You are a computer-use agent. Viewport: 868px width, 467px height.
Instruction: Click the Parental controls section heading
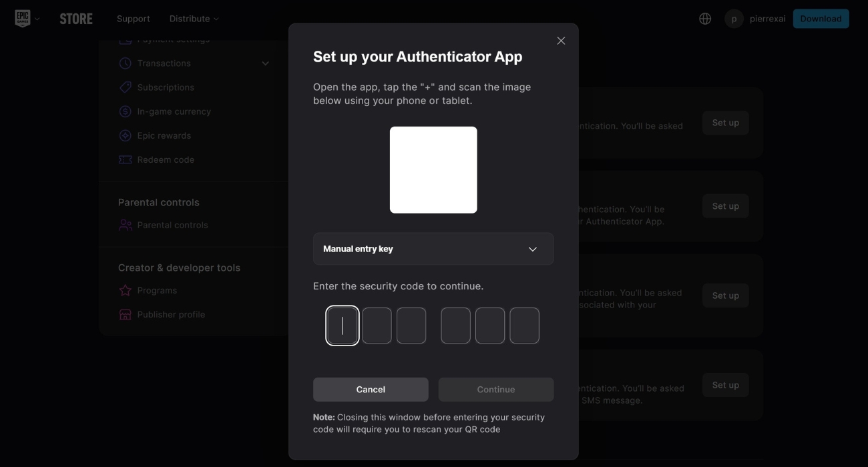point(159,202)
